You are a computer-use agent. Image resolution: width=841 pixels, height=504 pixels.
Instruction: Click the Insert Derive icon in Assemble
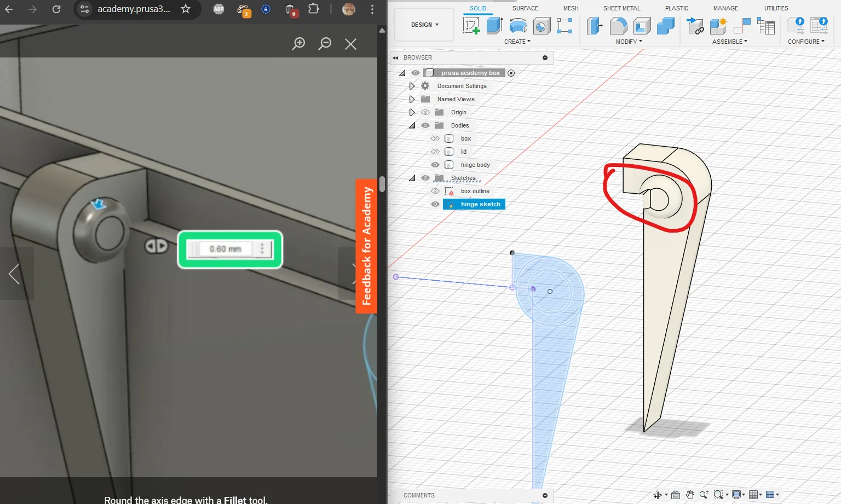coord(695,26)
